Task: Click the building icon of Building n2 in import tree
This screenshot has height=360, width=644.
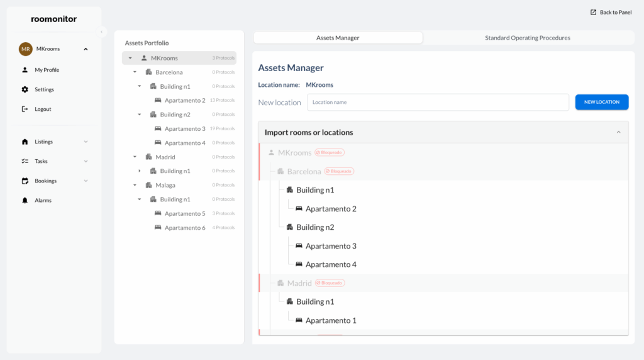Action: pyautogui.click(x=290, y=227)
